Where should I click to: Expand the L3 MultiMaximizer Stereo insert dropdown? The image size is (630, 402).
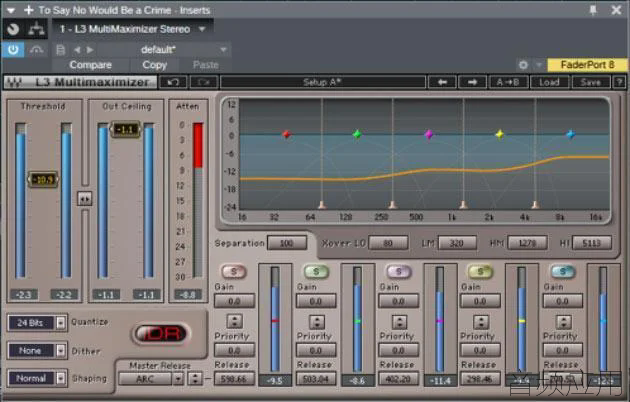click(202, 29)
